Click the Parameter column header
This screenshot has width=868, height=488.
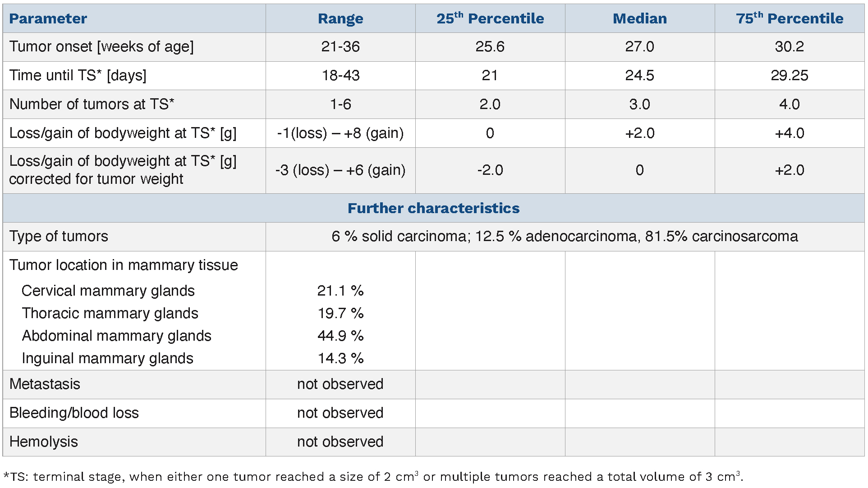(48, 18)
